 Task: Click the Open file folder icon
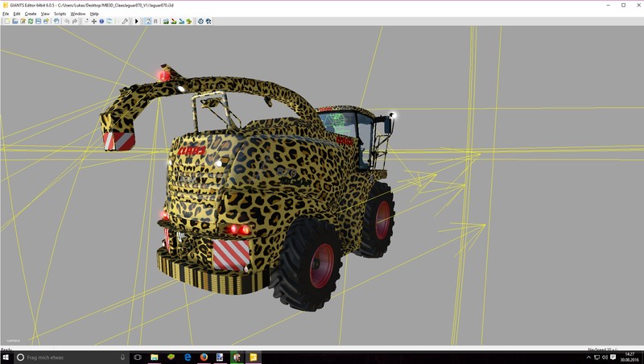pyautogui.click(x=14, y=21)
